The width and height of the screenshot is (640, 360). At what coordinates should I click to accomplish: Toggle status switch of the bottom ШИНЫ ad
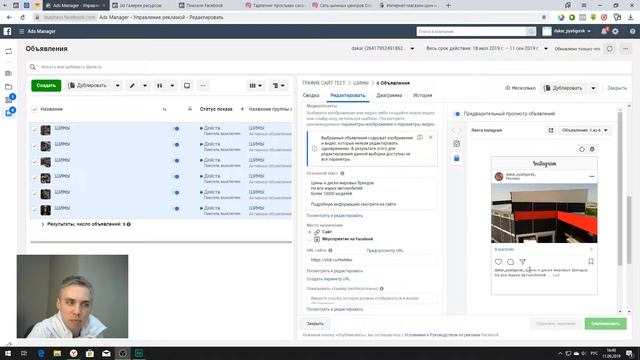[176, 209]
